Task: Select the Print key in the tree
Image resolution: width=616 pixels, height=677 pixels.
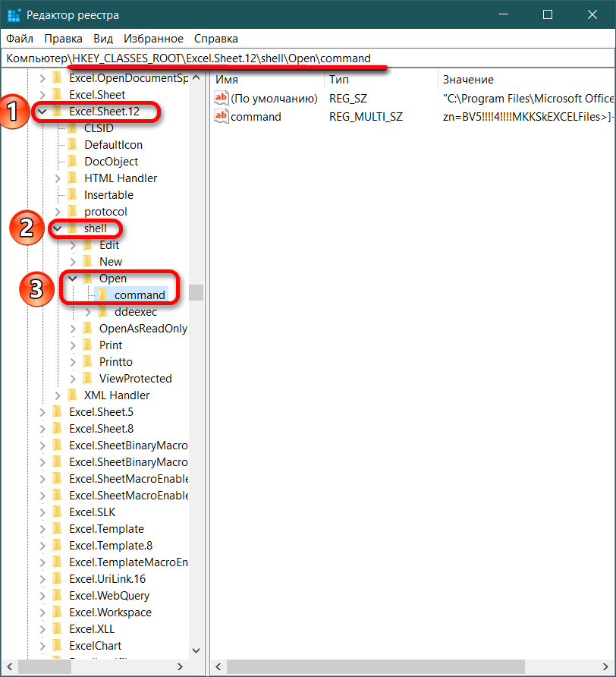Action: coord(111,345)
